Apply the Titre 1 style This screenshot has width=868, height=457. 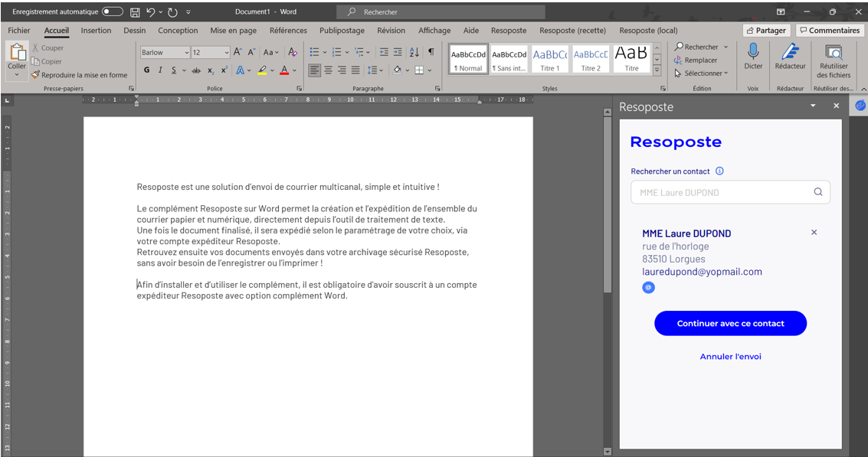pyautogui.click(x=550, y=59)
